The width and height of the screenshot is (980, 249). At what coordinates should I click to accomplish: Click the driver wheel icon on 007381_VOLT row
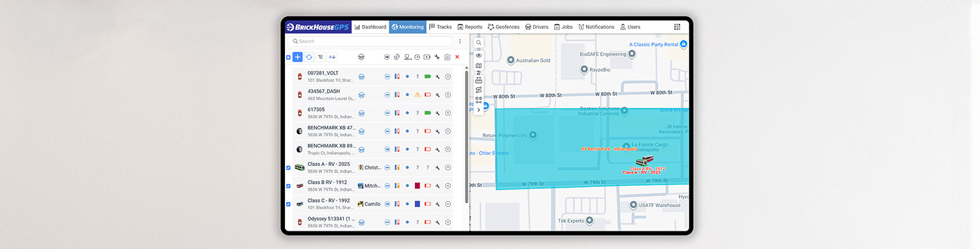pos(361,76)
